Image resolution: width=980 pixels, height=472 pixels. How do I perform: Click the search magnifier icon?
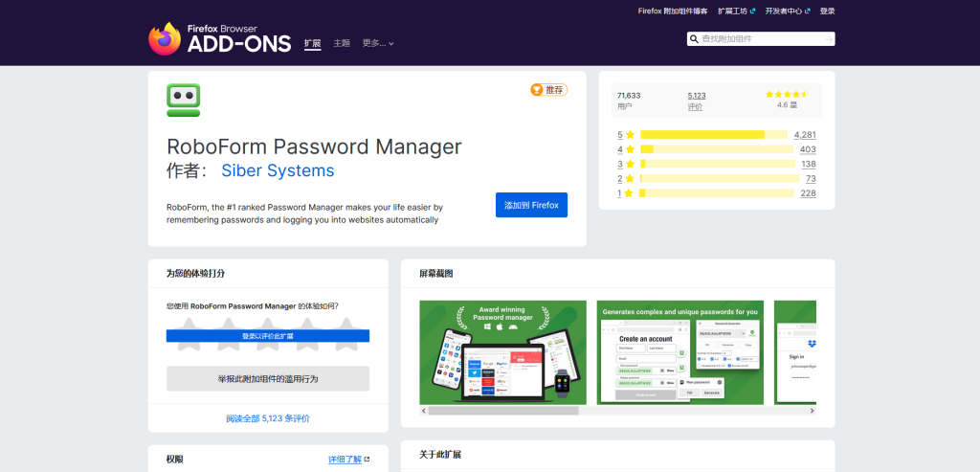click(x=694, y=39)
